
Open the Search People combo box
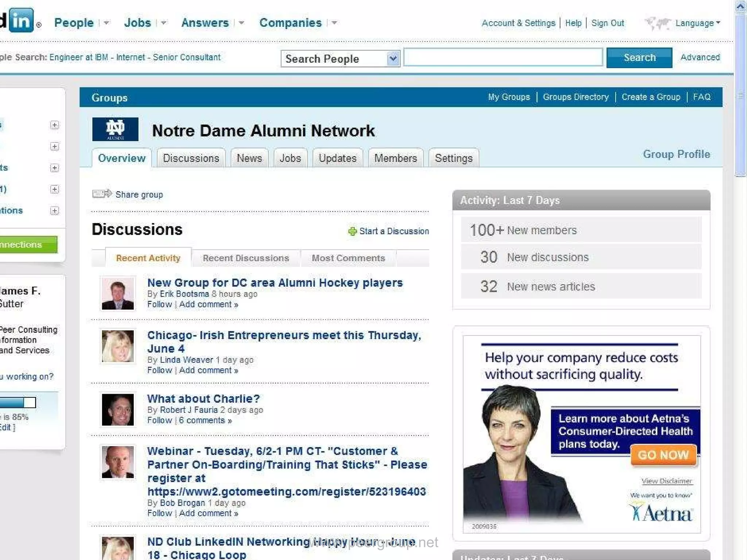pos(340,58)
